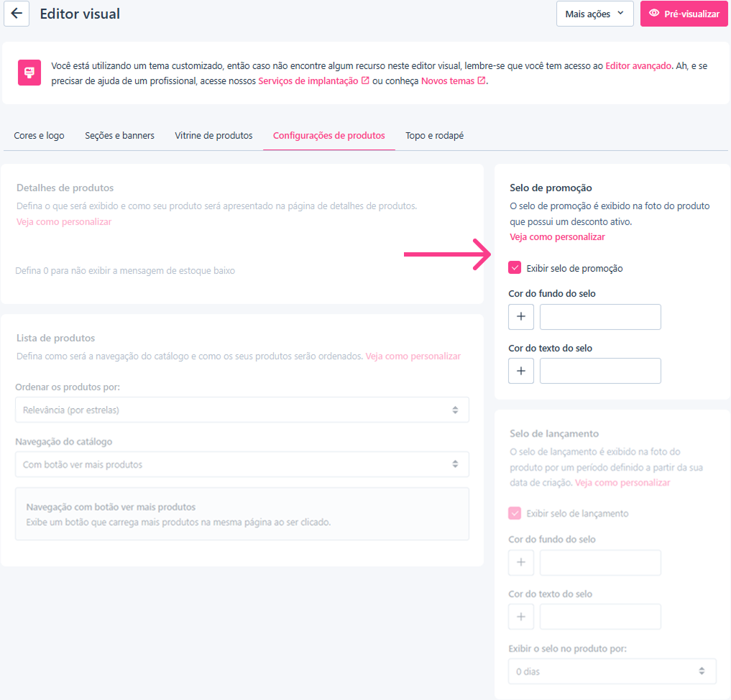The width and height of the screenshot is (731, 700).
Task: Click external link icon beside Novos temas
Action: (x=481, y=80)
